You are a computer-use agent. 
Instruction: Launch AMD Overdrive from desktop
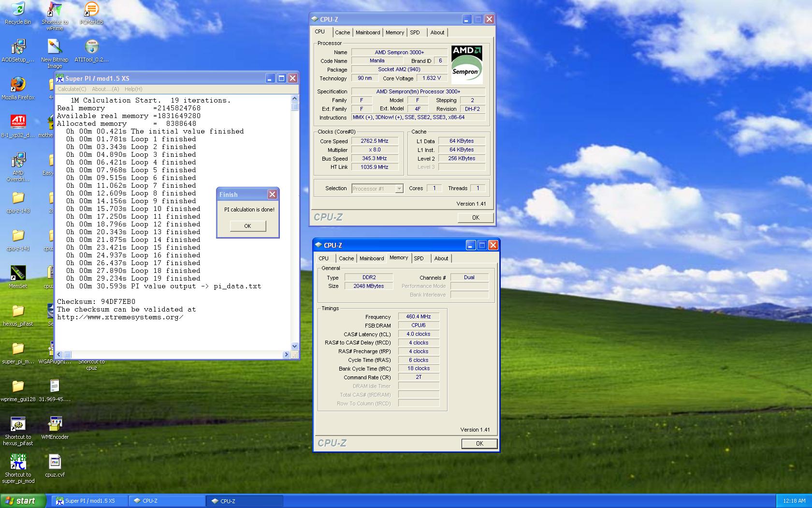tap(18, 167)
